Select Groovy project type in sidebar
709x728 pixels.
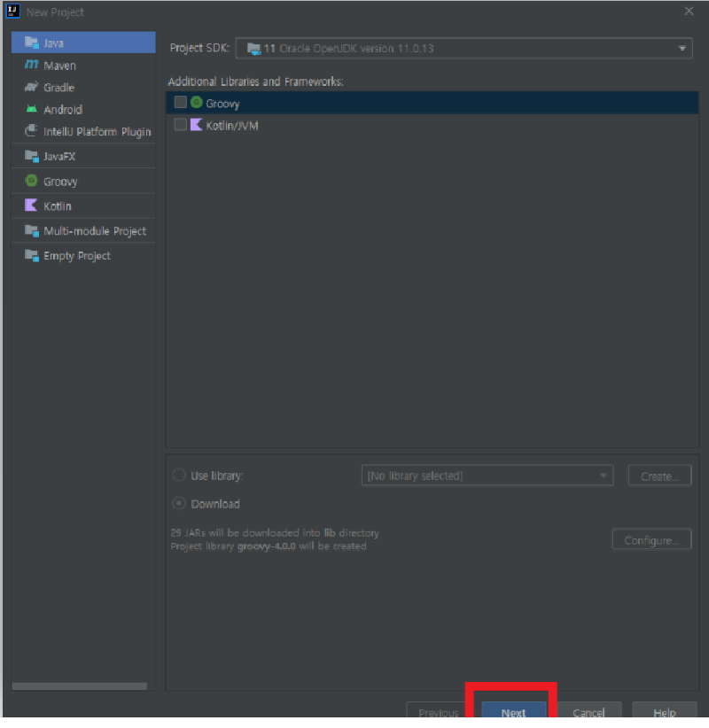coord(83,181)
